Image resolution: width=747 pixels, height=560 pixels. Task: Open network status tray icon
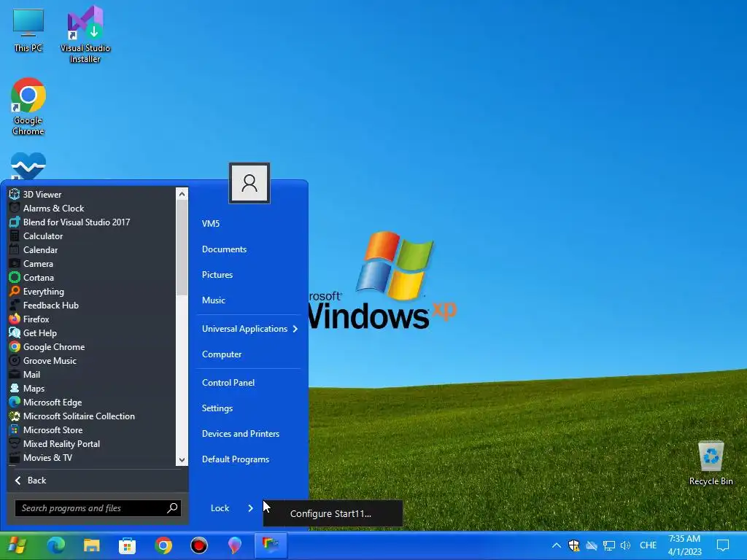pyautogui.click(x=608, y=545)
